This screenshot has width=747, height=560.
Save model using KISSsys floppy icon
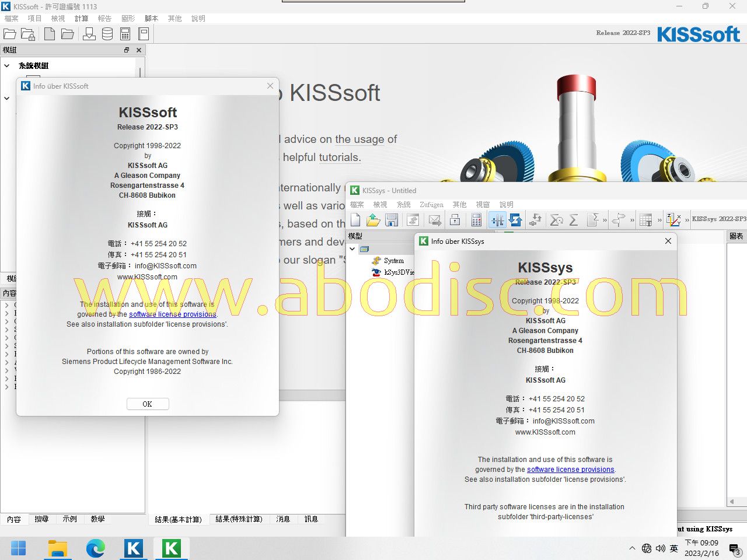(x=392, y=220)
